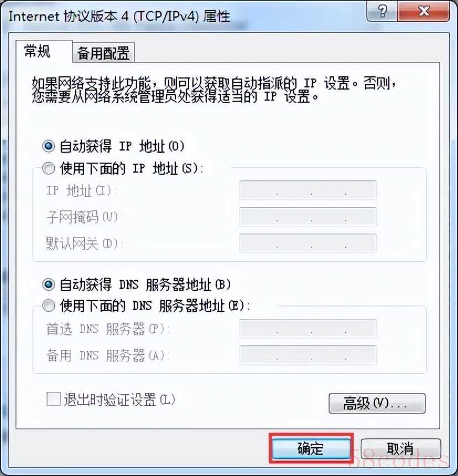Click the 取消 button

[x=400, y=448]
